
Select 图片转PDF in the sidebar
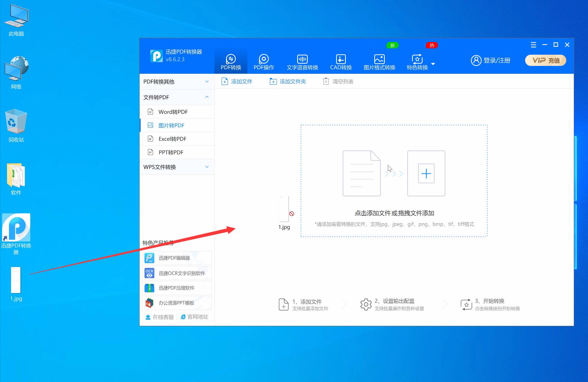coord(177,125)
